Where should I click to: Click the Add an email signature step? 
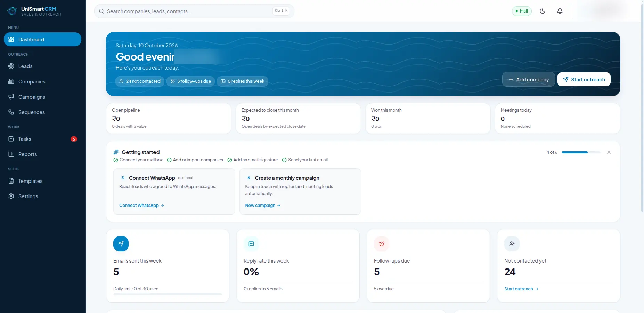click(x=253, y=160)
